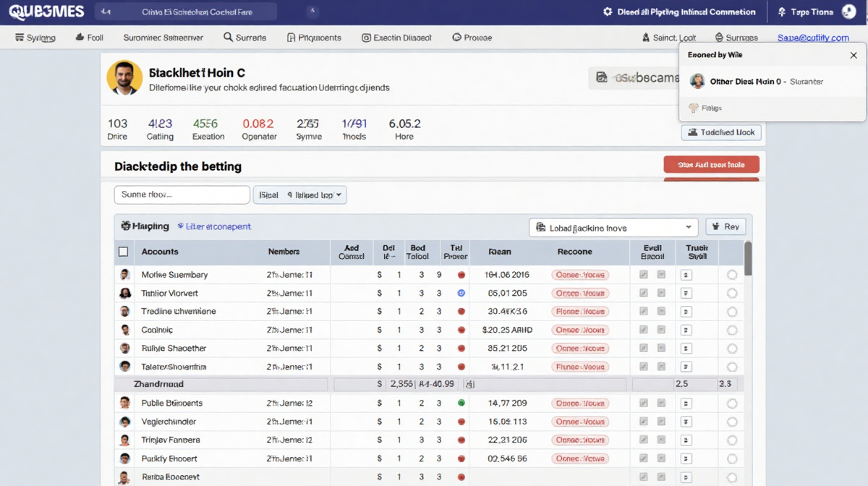Go to the "Foll" navigation item
This screenshot has width=868, height=486.
tap(88, 38)
